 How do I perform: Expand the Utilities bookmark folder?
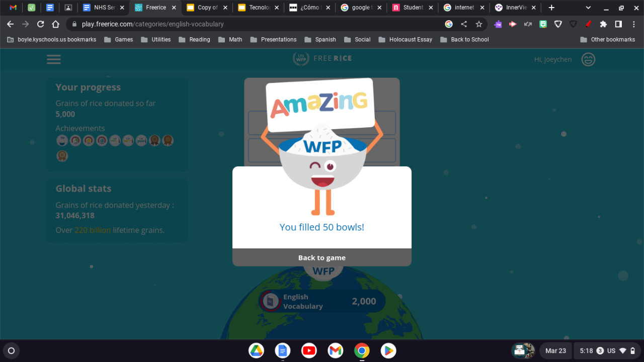click(156, 39)
